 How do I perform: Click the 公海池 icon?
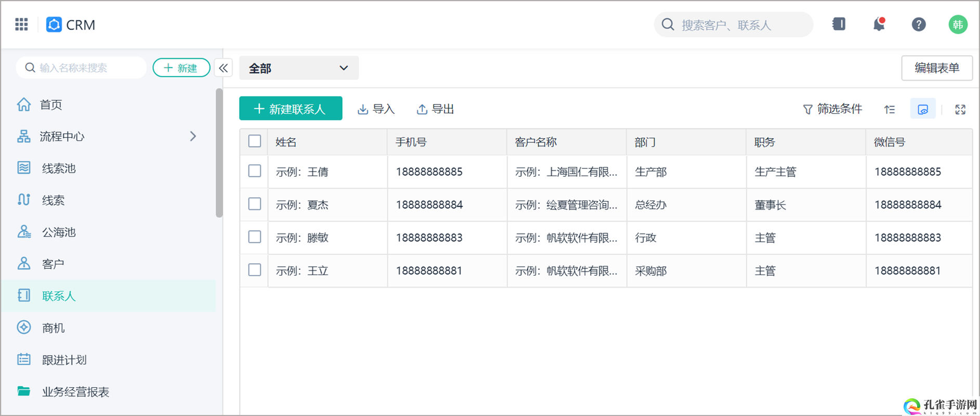coord(24,232)
